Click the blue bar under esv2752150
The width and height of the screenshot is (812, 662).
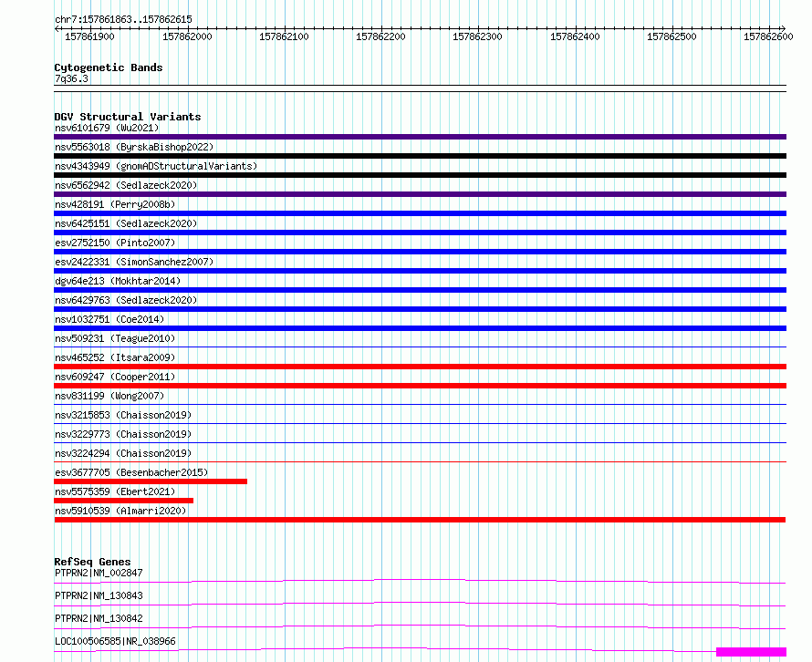(x=420, y=252)
